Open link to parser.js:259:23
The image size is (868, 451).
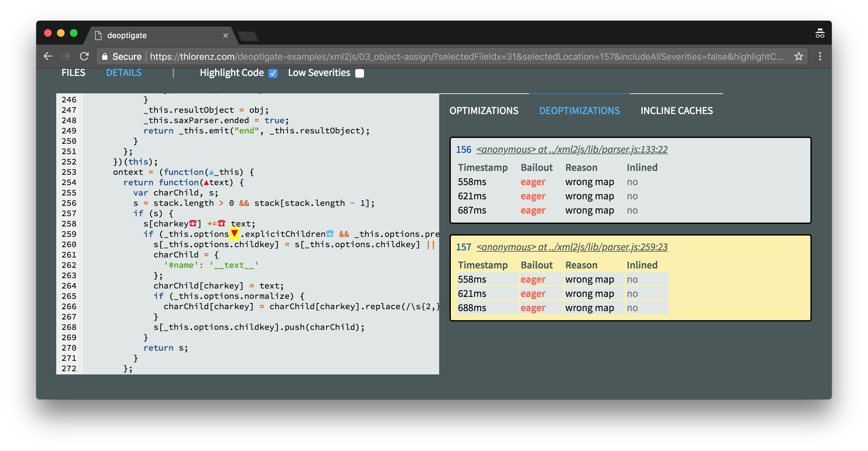point(572,247)
